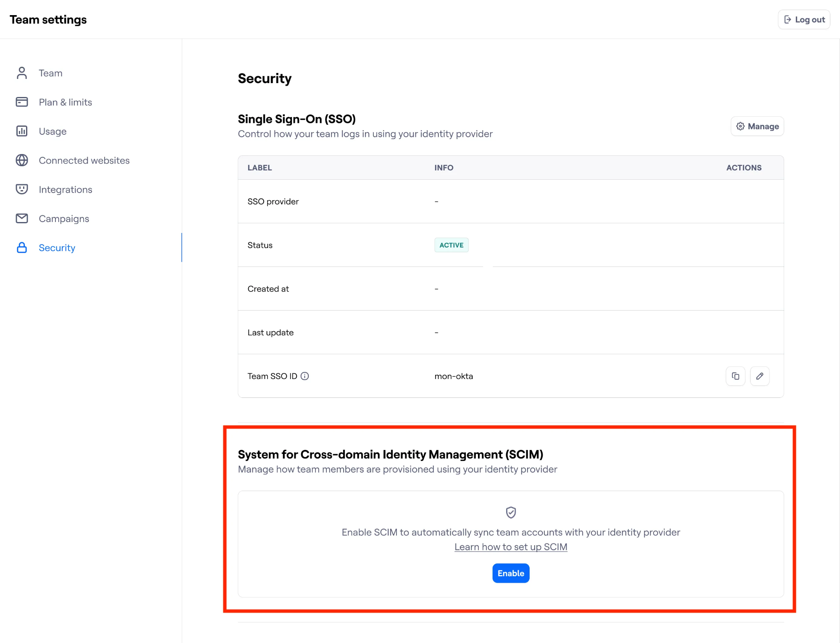Open Learn how to set up SCIM link
Viewport: 840px width, 643px height.
point(511,547)
